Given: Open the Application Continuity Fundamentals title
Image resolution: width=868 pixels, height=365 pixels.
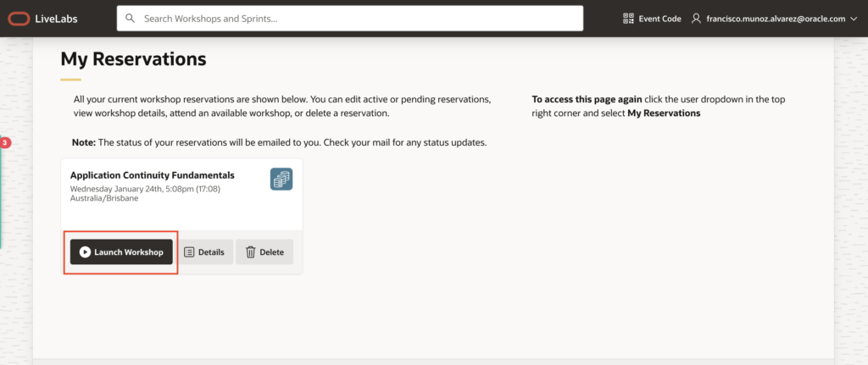Looking at the screenshot, I should [153, 175].
